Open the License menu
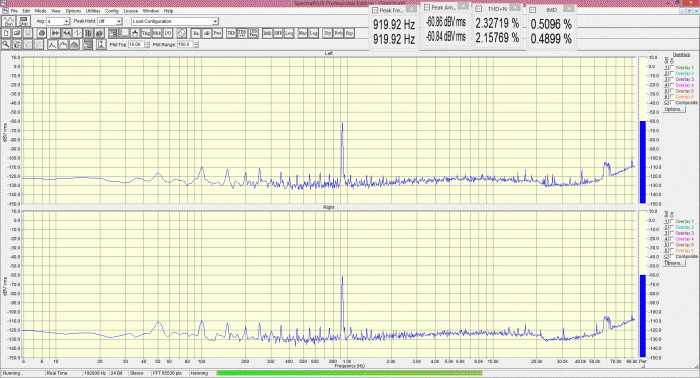Screen dimensions: 700x378 tap(130, 11)
